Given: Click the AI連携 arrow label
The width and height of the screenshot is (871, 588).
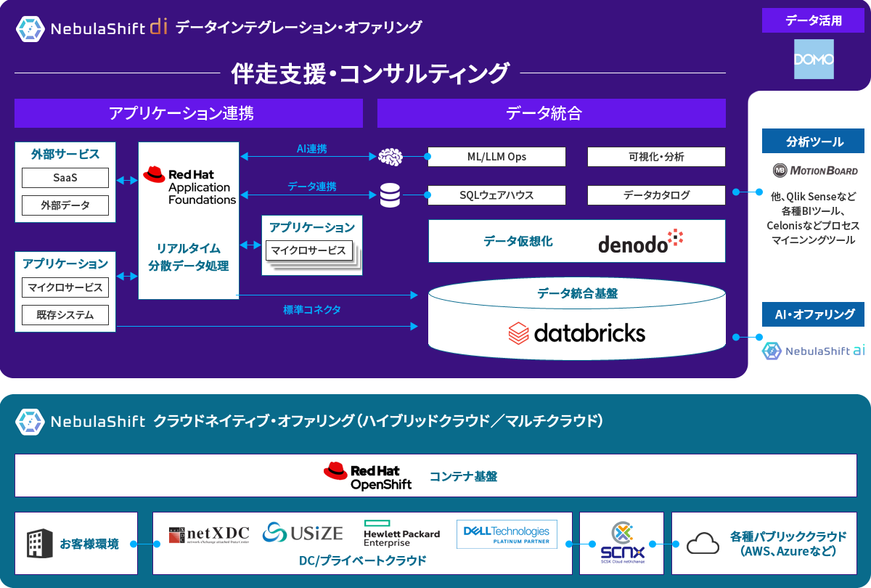Looking at the screenshot, I should coord(312,149).
